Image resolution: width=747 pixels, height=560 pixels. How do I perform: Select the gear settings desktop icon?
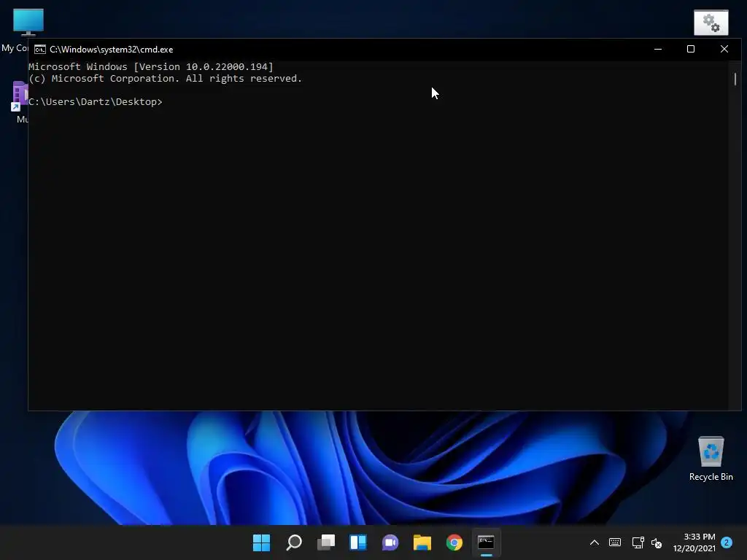click(711, 23)
